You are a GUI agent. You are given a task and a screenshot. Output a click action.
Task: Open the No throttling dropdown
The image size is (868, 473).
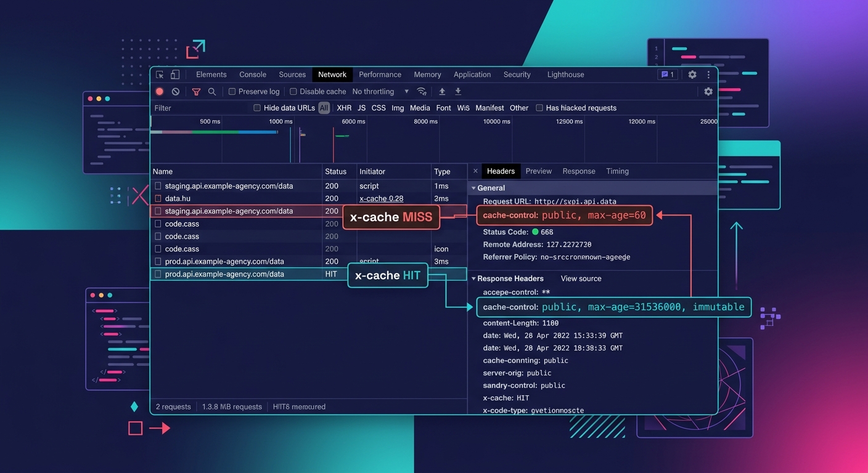380,91
